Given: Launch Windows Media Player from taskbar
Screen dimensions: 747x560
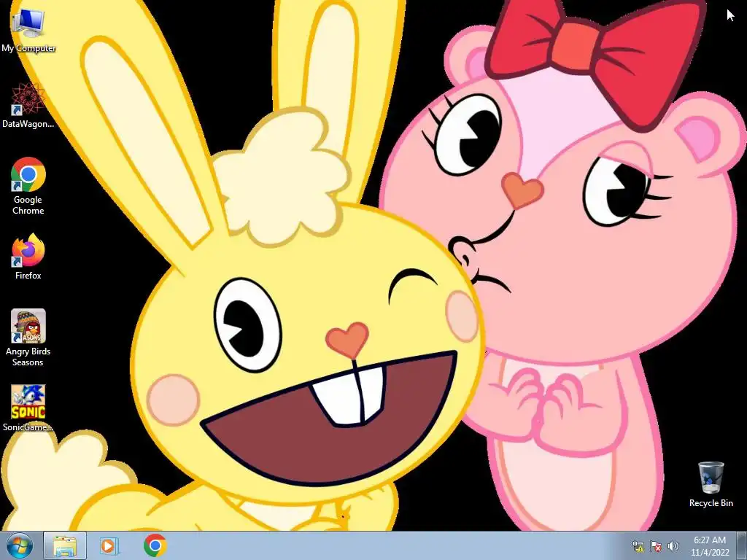Looking at the screenshot, I should (109, 545).
